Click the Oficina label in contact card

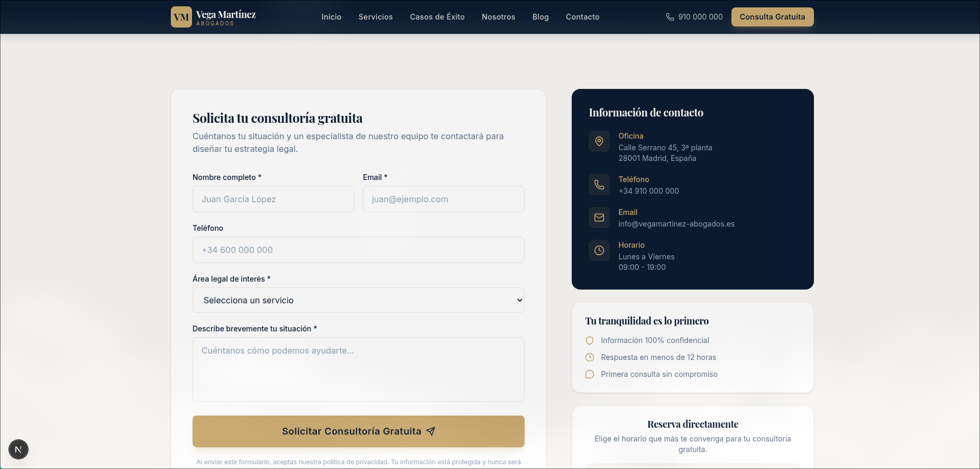point(631,136)
